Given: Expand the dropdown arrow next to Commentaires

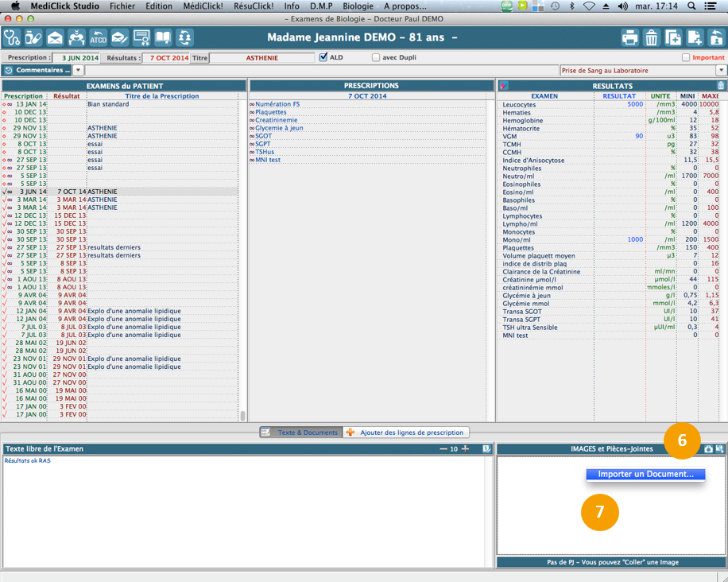Looking at the screenshot, I should [78, 71].
